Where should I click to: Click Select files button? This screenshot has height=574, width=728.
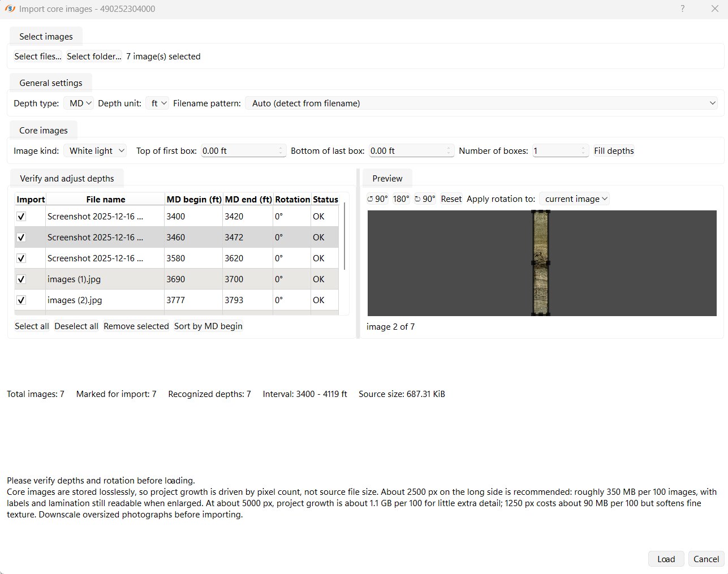point(38,57)
